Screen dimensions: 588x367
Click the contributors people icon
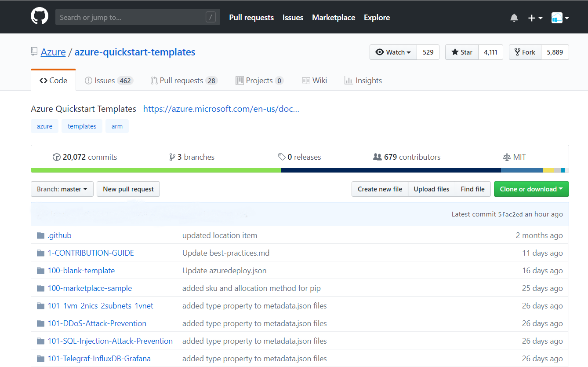point(377,157)
